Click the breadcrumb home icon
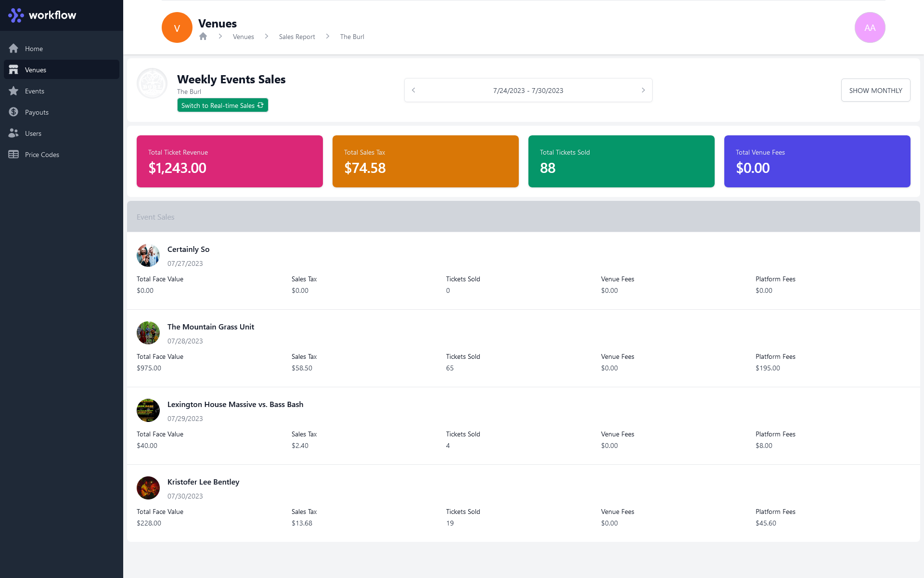Screen dimensions: 924x578 coord(203,37)
